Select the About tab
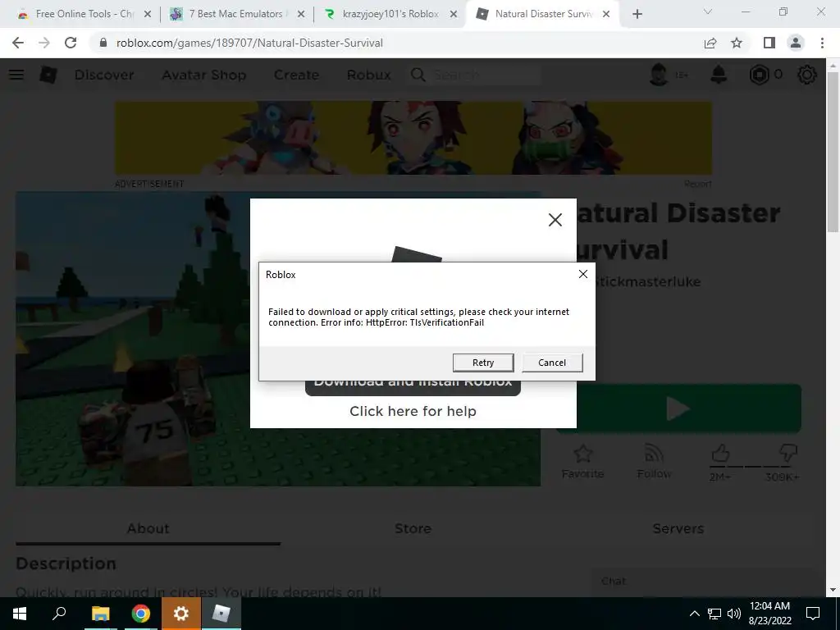This screenshot has width=840, height=630. click(x=148, y=528)
